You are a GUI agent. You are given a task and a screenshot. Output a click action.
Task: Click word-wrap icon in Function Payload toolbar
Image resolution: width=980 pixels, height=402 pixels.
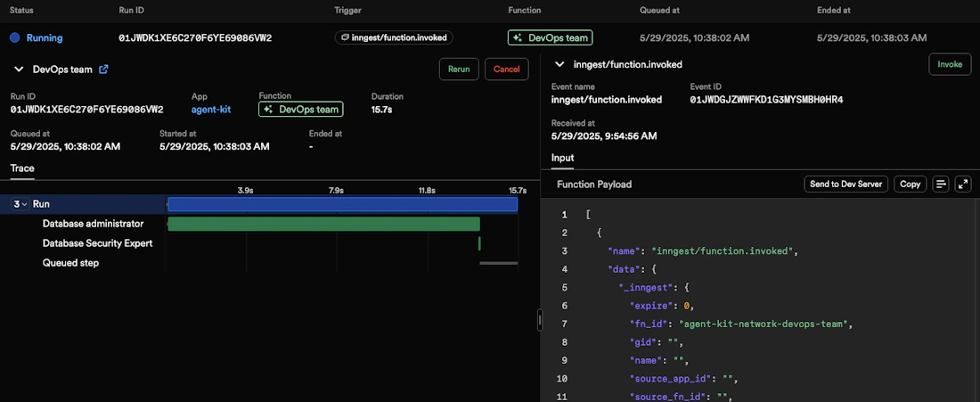[x=941, y=184]
